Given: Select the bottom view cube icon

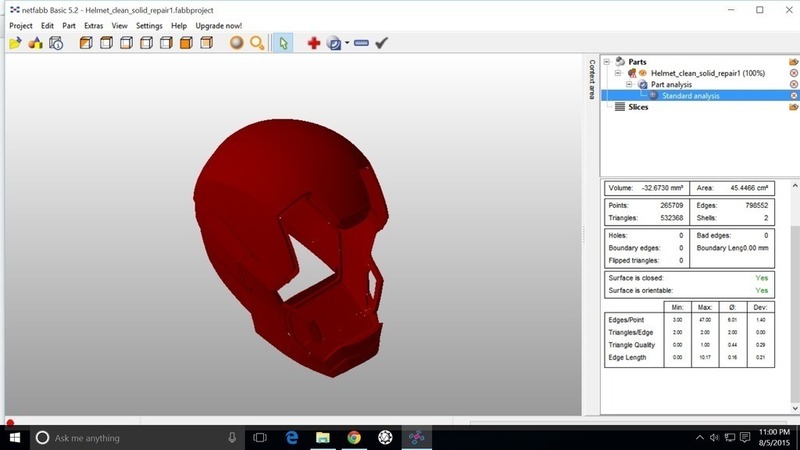Looking at the screenshot, I should (x=126, y=43).
